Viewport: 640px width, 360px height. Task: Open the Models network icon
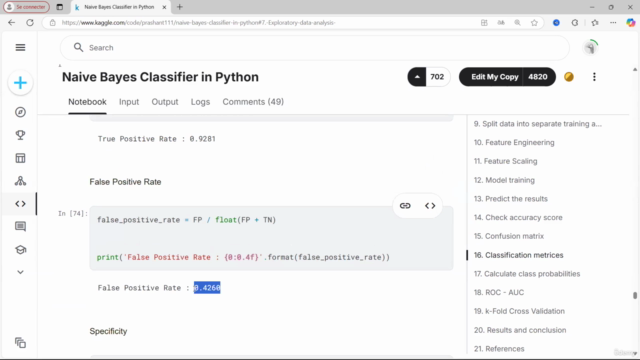point(20,181)
